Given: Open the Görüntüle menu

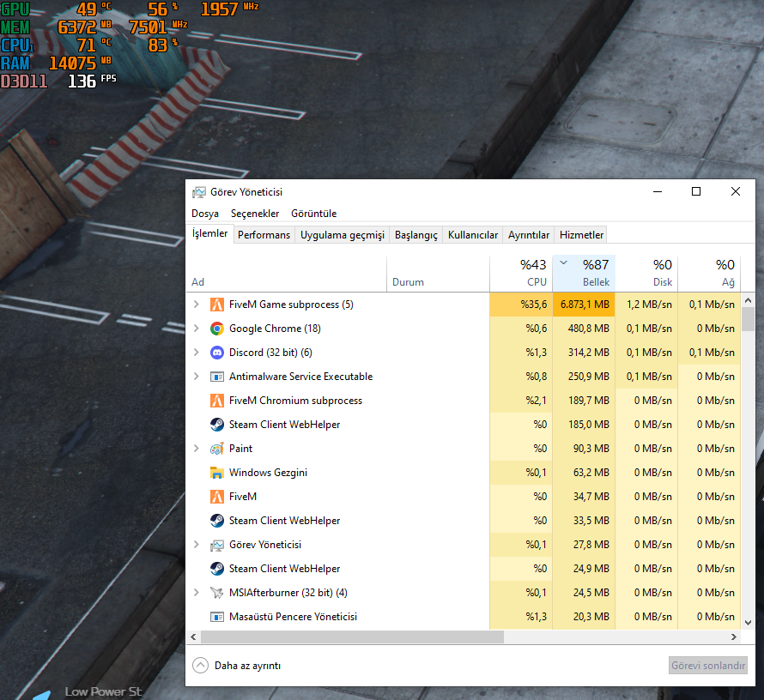Looking at the screenshot, I should 314,214.
